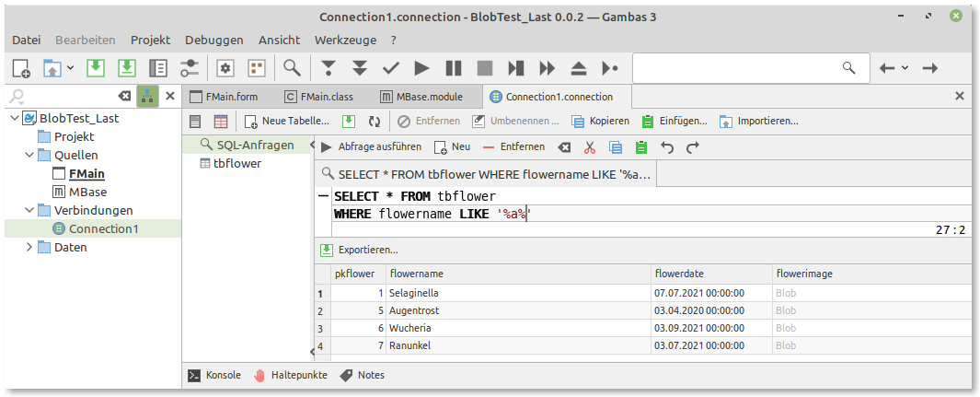Click the scissors cut icon in query toolbar

coord(591,146)
